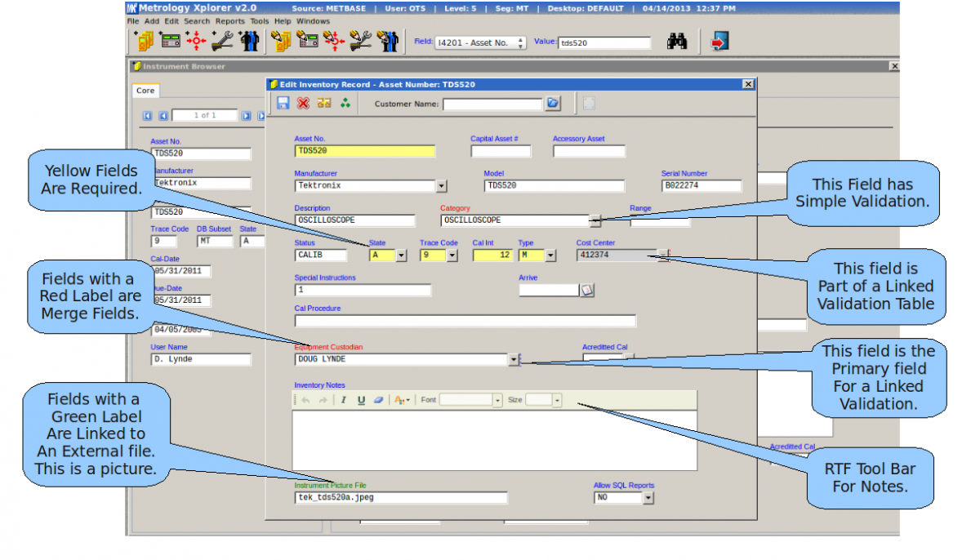This screenshot has width=980, height=560.
Task: Click the folder icon beside Customer Name field
Action: [x=553, y=104]
